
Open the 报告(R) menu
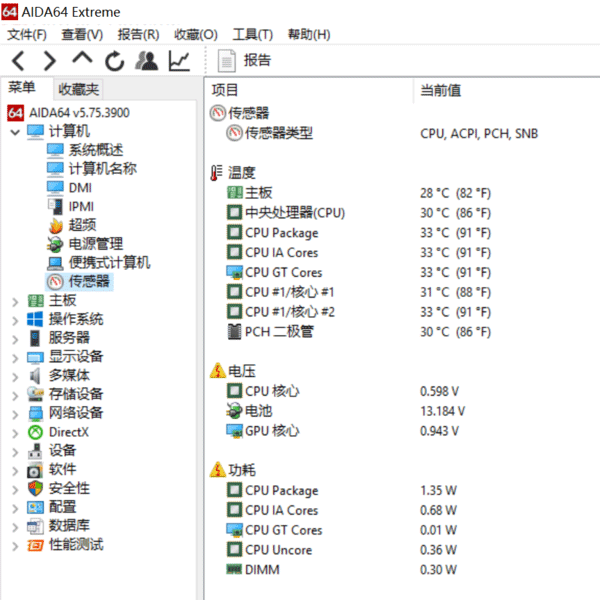click(x=139, y=35)
